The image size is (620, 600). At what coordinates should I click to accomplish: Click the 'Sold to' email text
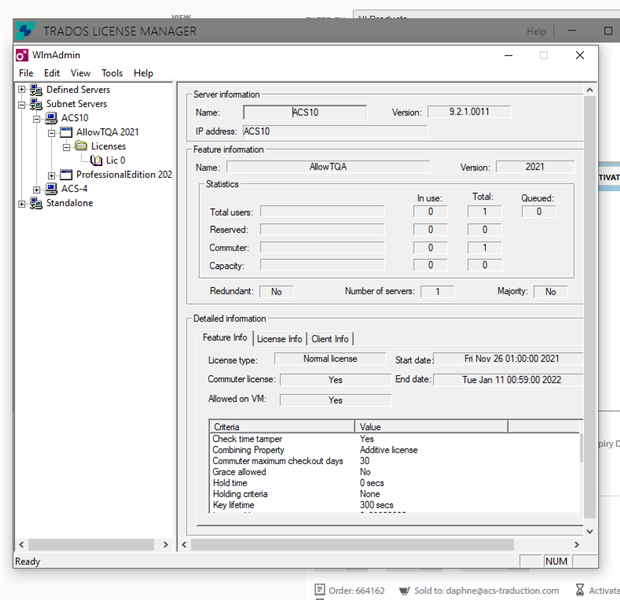[x=487, y=591]
